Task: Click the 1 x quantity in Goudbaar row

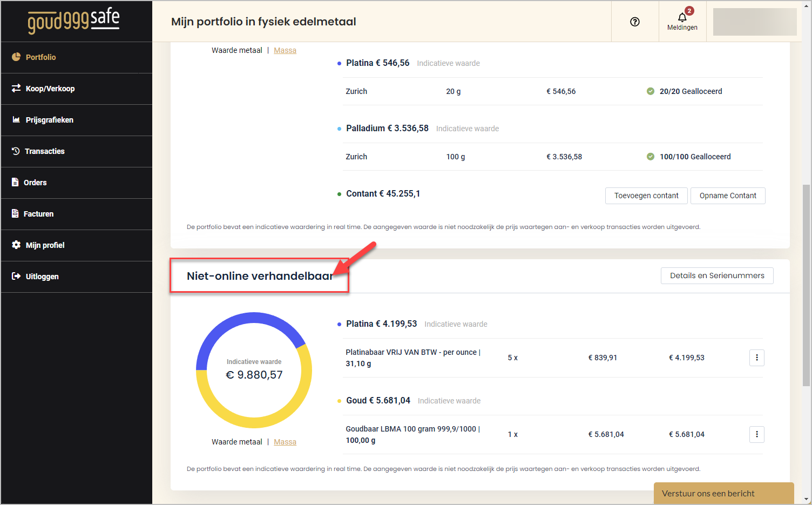Action: click(513, 434)
